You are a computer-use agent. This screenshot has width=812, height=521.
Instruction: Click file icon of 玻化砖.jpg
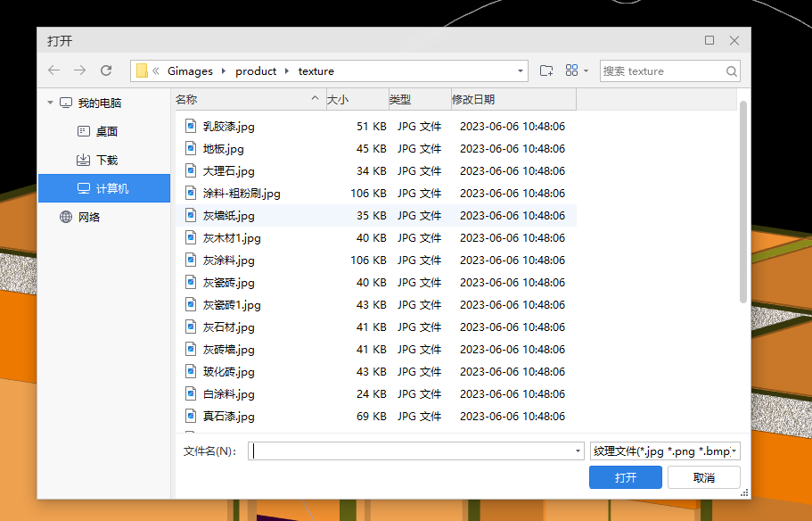tap(191, 370)
